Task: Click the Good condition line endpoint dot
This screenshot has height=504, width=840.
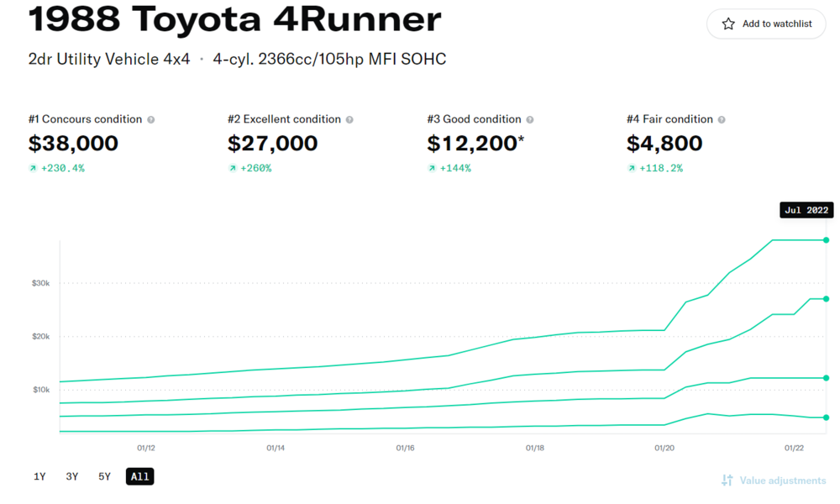Action: click(x=827, y=378)
